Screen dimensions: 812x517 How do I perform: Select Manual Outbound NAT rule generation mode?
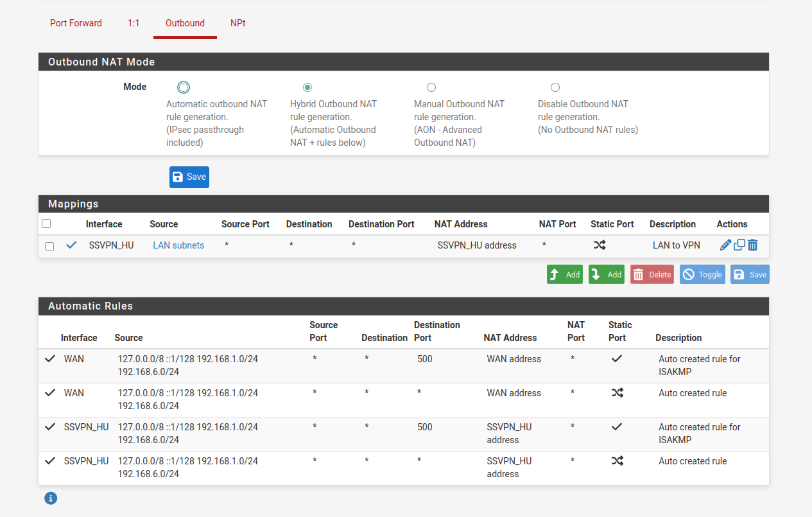pos(431,87)
